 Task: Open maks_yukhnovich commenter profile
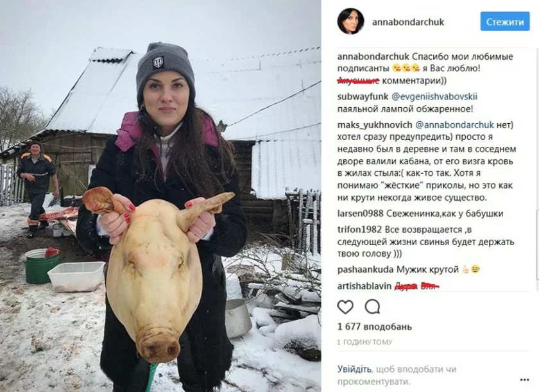[375, 124]
